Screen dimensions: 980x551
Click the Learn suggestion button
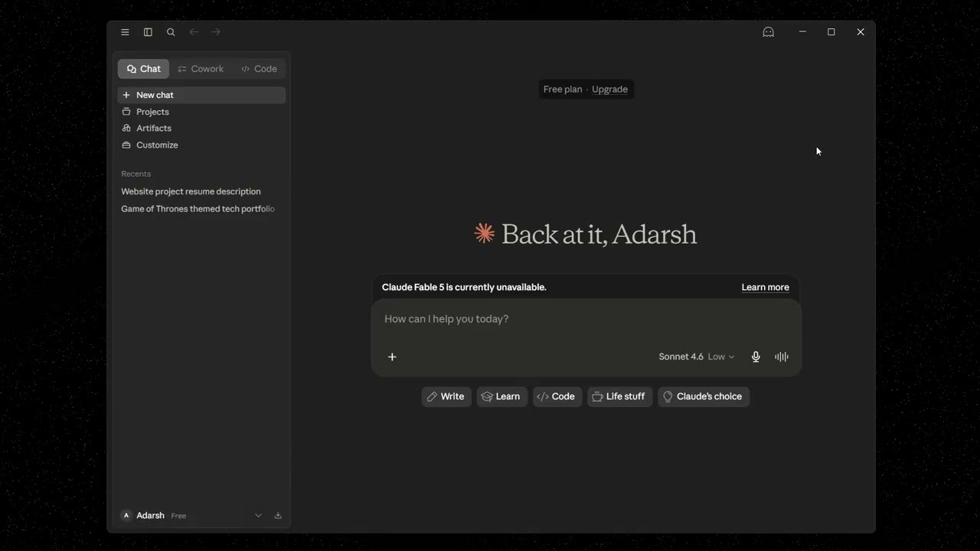click(501, 396)
